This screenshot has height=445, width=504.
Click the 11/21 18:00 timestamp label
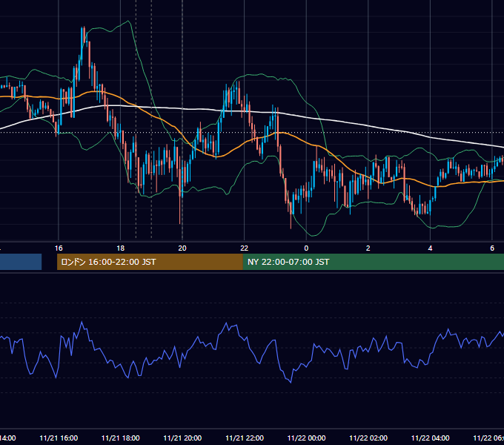121,438
